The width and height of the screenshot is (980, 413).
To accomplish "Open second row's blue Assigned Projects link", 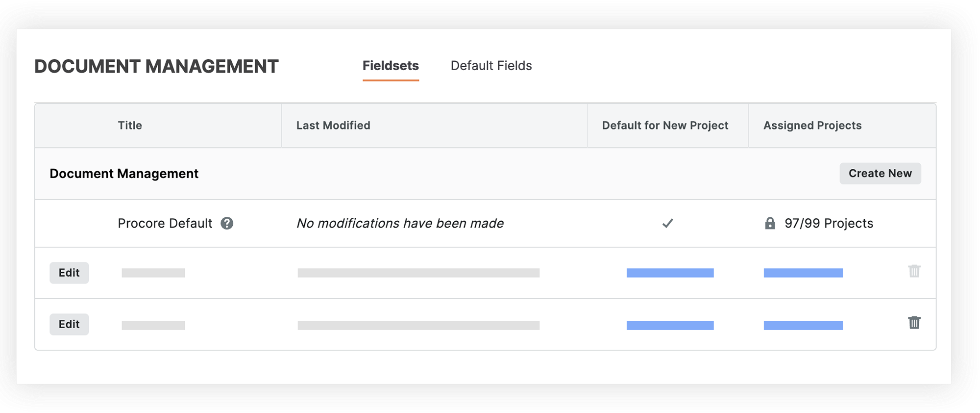I will (803, 325).
